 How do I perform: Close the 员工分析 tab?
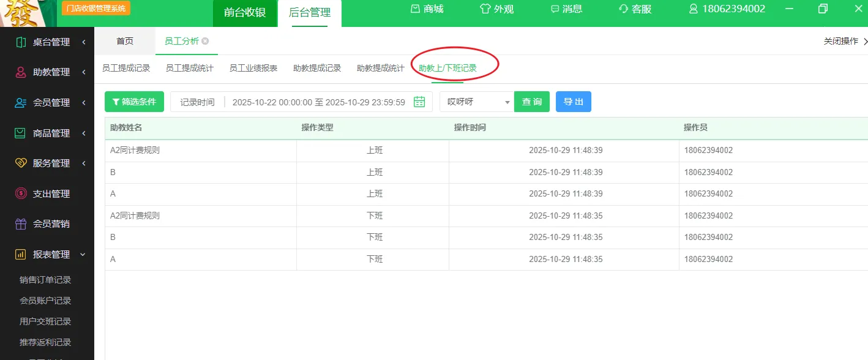click(x=205, y=41)
